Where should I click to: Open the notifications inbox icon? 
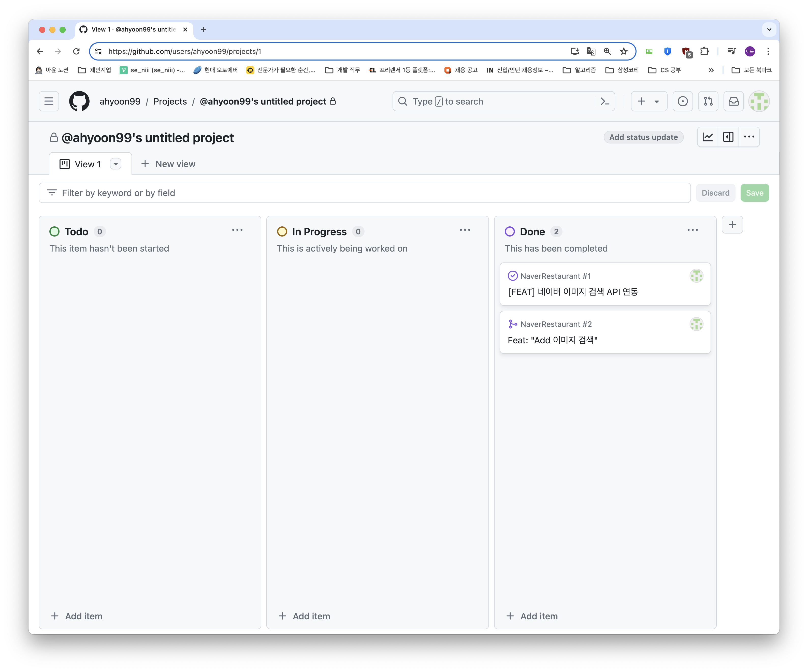tap(733, 101)
